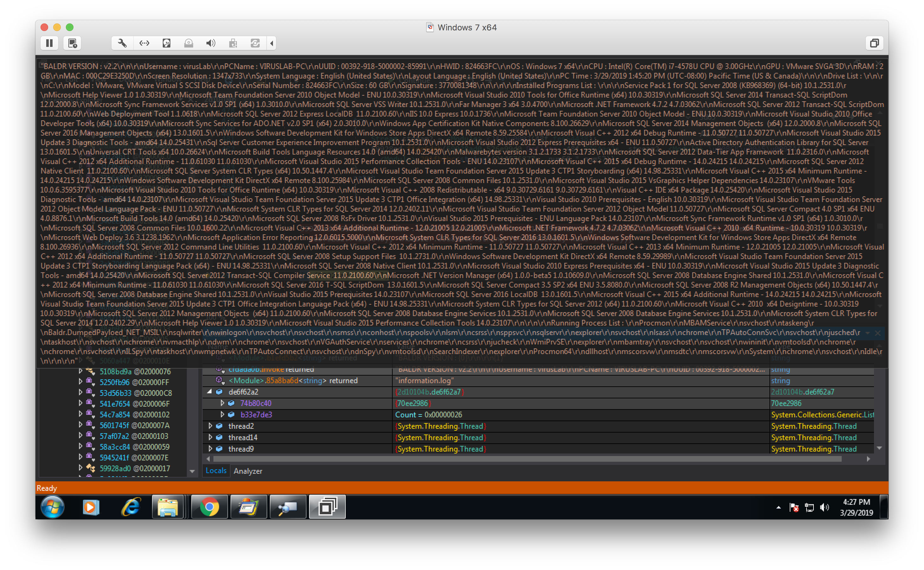Click the CD/DVD drive icon
The width and height of the screenshot is (924, 570).
[189, 43]
